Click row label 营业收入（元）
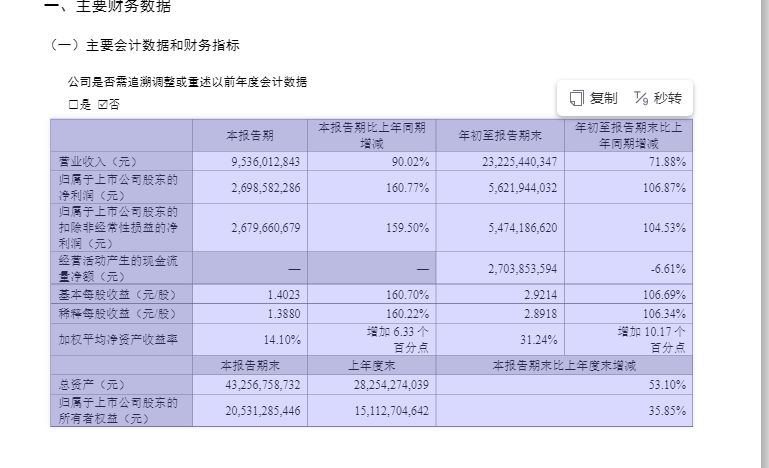 point(98,161)
